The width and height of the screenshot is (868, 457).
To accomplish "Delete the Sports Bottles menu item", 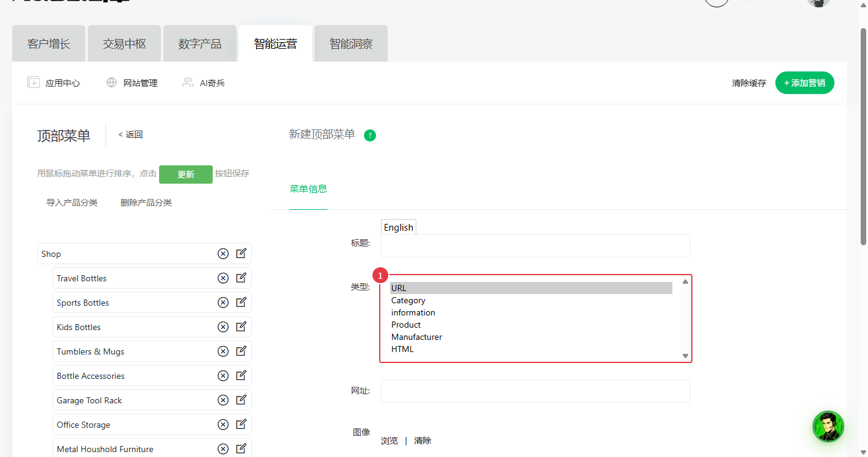I will 223,303.
